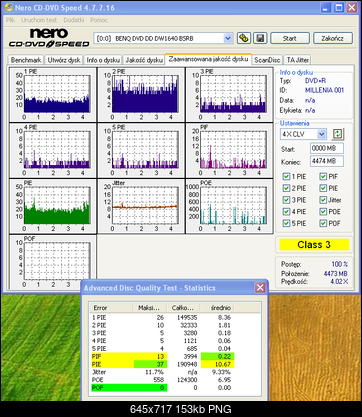
Task: Click the Nero app icon in title bar
Action: 8,7
